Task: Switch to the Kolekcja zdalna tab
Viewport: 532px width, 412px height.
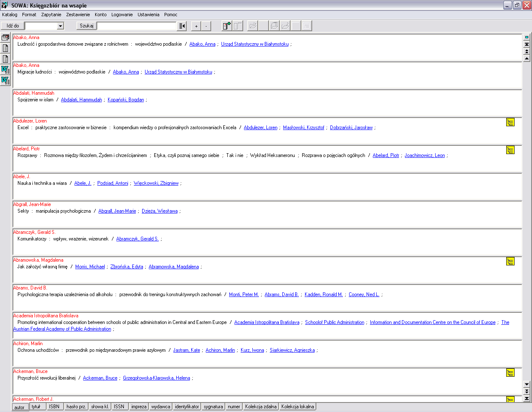Action: pyautogui.click(x=261, y=407)
